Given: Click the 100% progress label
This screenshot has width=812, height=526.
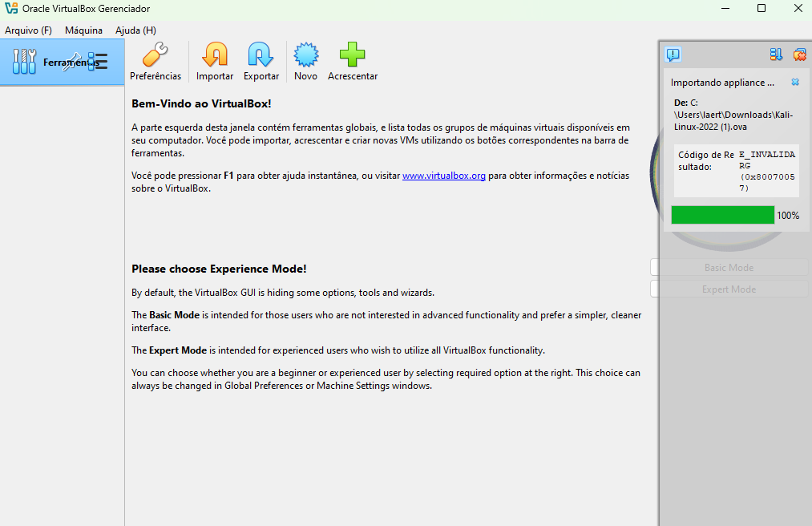Looking at the screenshot, I should [788, 216].
